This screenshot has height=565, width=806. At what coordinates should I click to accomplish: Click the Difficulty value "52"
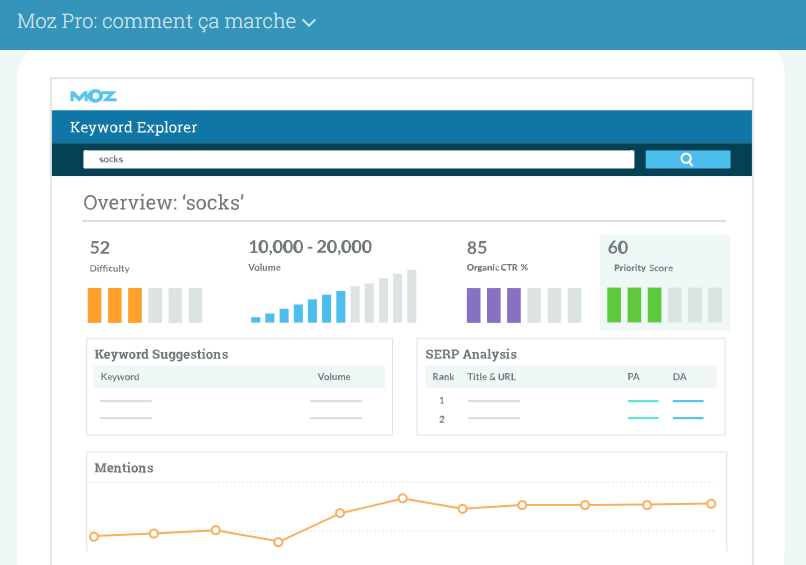click(100, 248)
